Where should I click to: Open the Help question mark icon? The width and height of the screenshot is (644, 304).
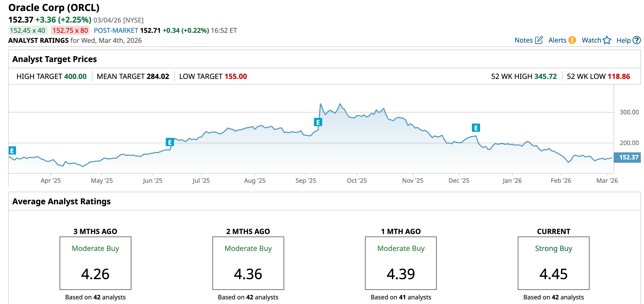pos(637,40)
